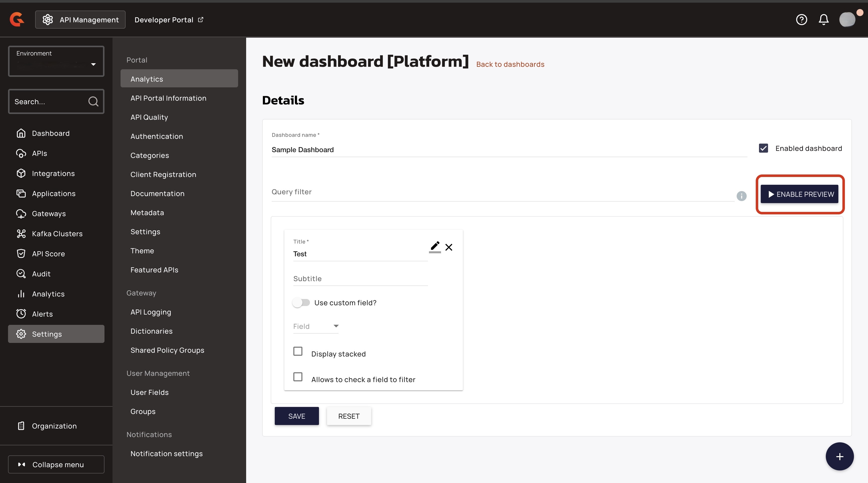Uncheck the Enabled dashboard checkbox
The height and width of the screenshot is (483, 868).
click(763, 148)
